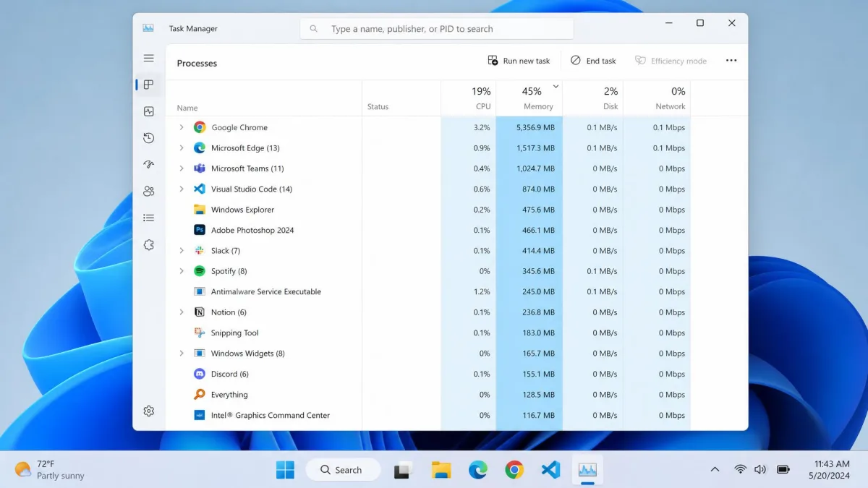Open Task Manager settings gear
This screenshot has height=488, width=868.
click(148, 411)
